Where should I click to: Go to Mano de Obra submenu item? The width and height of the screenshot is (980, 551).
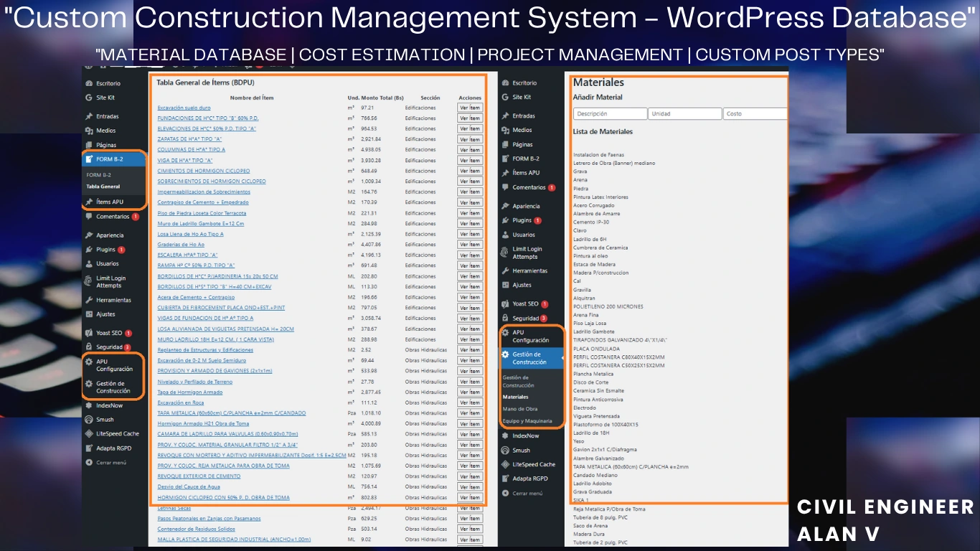[x=520, y=409]
